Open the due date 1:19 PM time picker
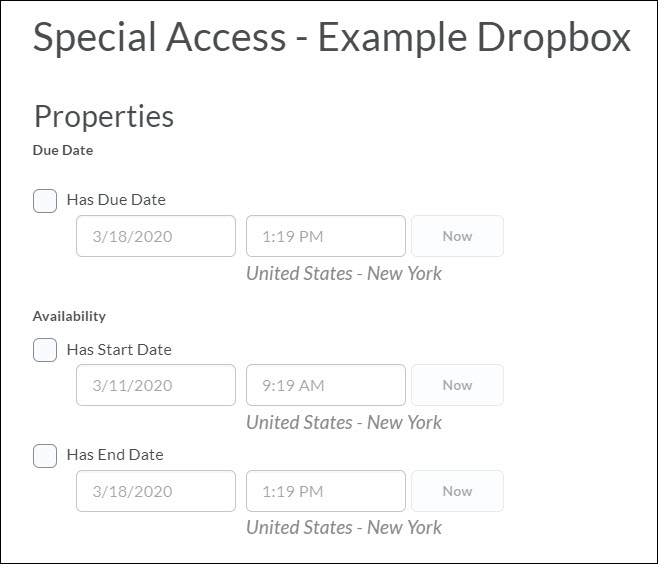 click(x=326, y=237)
